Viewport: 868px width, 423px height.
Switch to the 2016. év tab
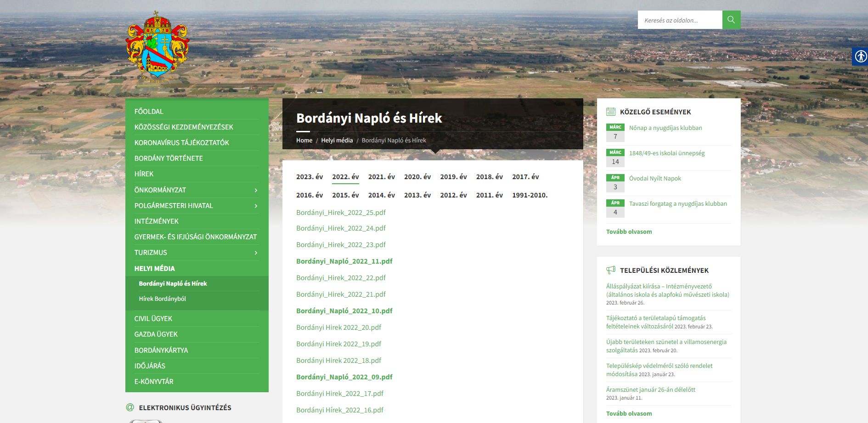(310, 195)
